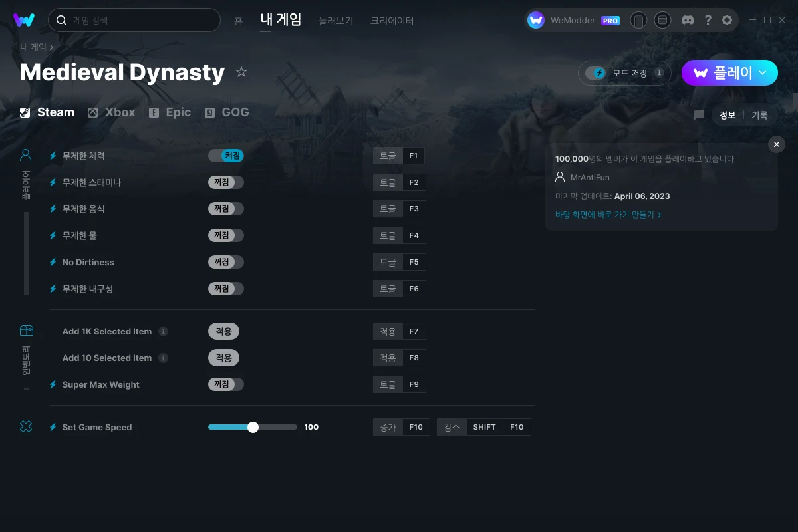Select the 인벤토리 category chest icon
Screen dimensions: 798x532
point(26,331)
